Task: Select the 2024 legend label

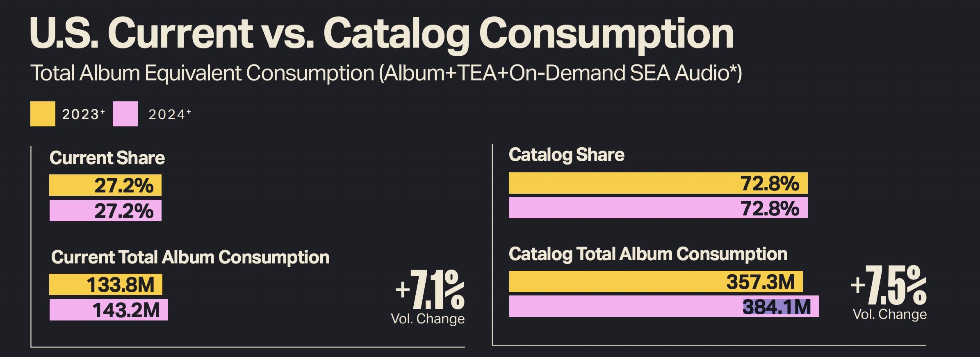Action: coord(170,114)
